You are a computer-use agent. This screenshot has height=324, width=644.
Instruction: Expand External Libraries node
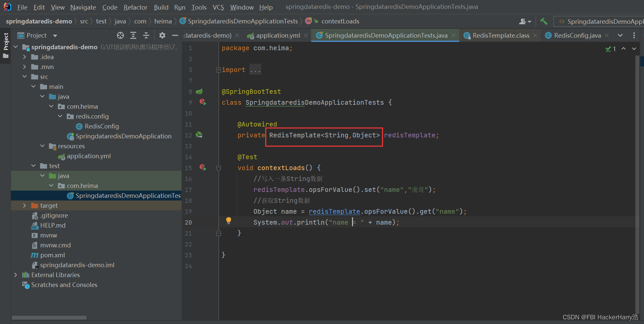[x=16, y=275]
